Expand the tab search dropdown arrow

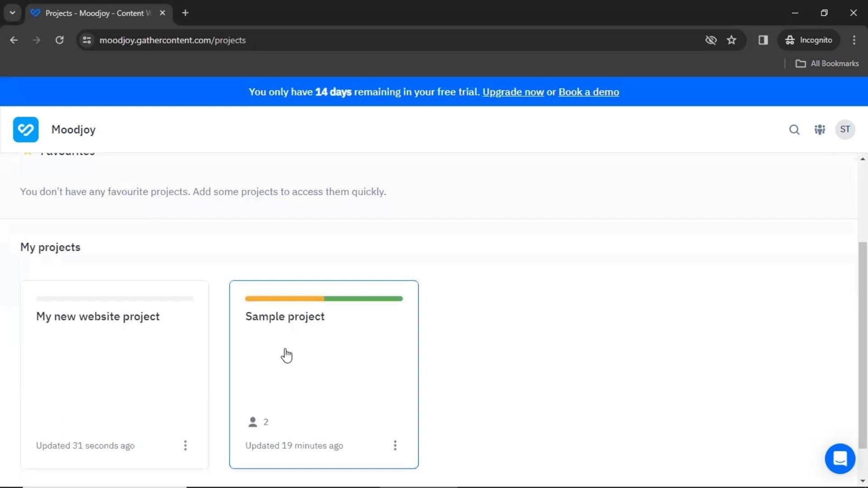(x=12, y=13)
